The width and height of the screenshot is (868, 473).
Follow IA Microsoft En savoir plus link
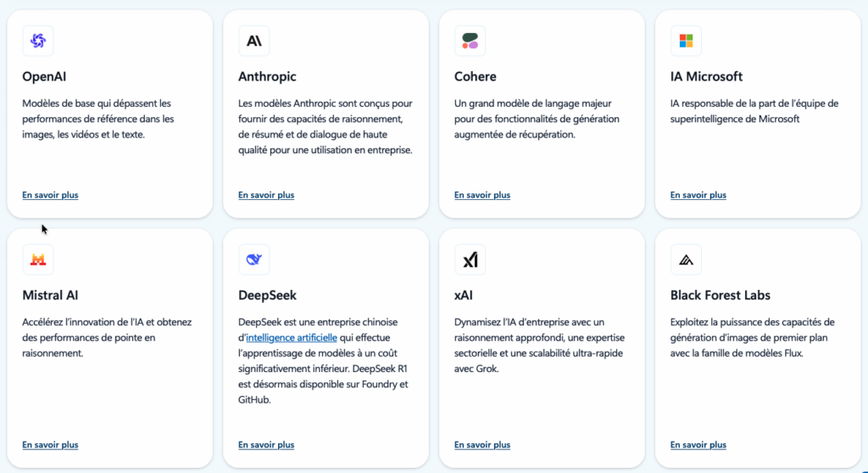coord(698,195)
